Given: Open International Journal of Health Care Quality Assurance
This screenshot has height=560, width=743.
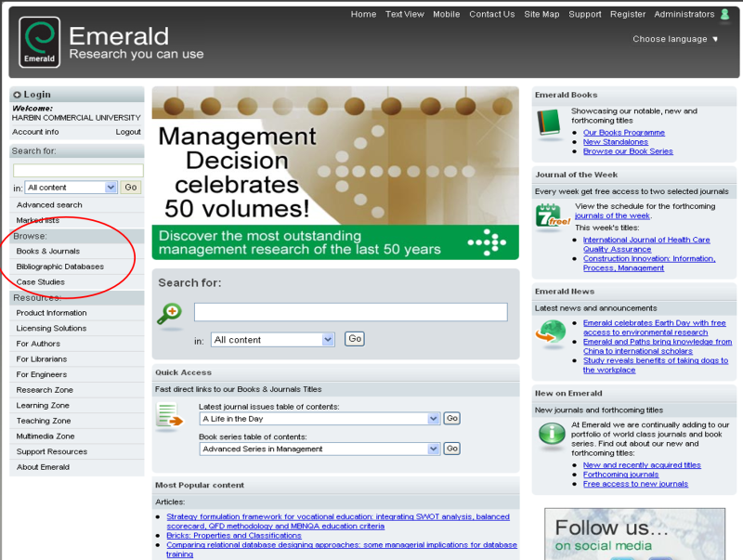Looking at the screenshot, I should click(x=646, y=244).
